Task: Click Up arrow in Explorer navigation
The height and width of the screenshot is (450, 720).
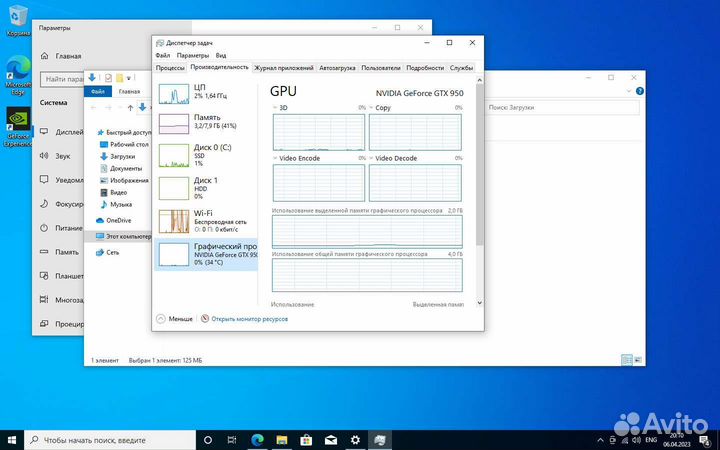Action: pyautogui.click(x=130, y=107)
